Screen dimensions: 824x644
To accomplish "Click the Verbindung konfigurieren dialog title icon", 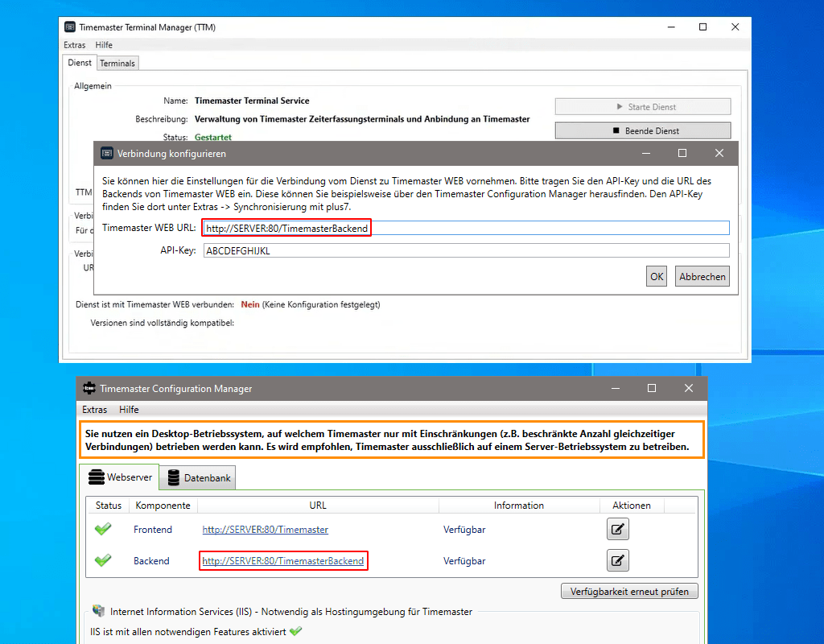I will 106,153.
